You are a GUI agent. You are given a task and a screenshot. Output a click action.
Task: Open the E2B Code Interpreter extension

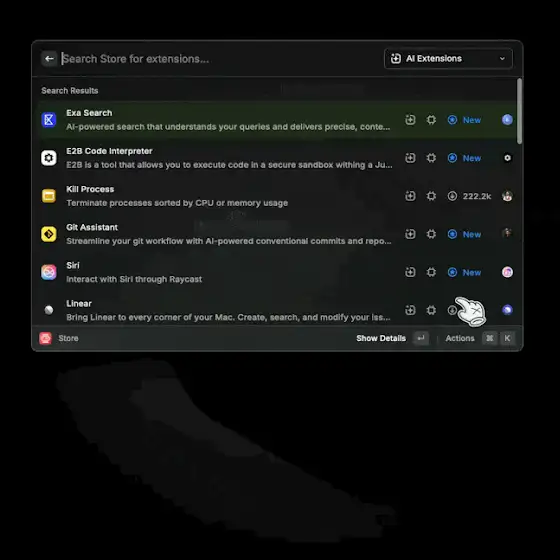pos(277,158)
